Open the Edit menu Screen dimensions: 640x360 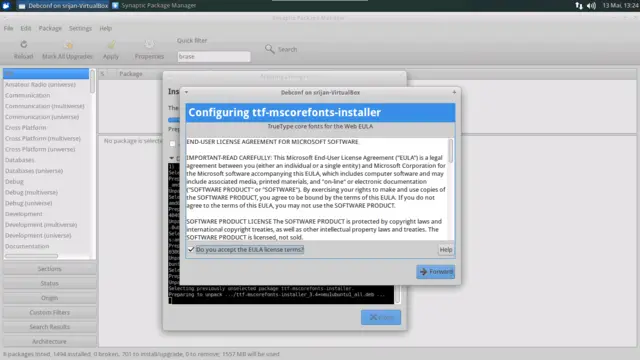[26, 28]
